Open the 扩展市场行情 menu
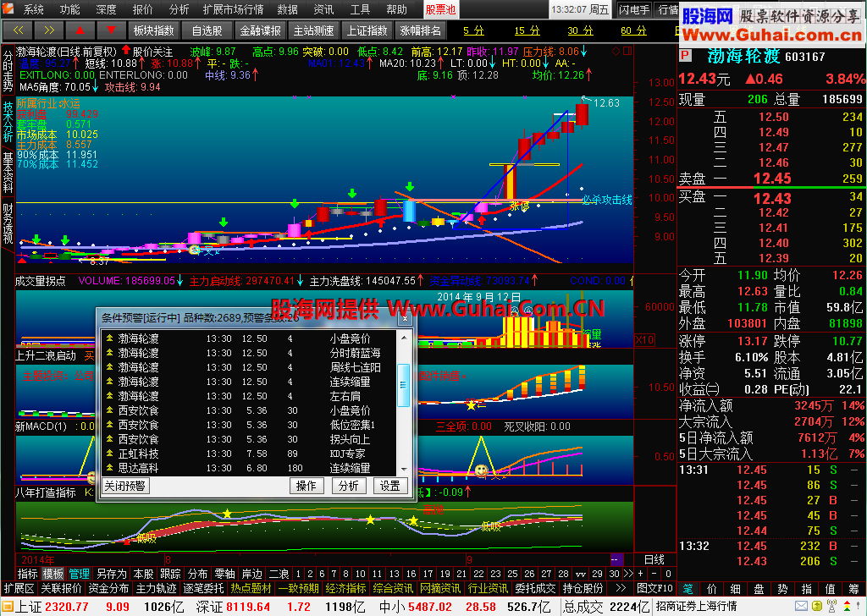 234,9
